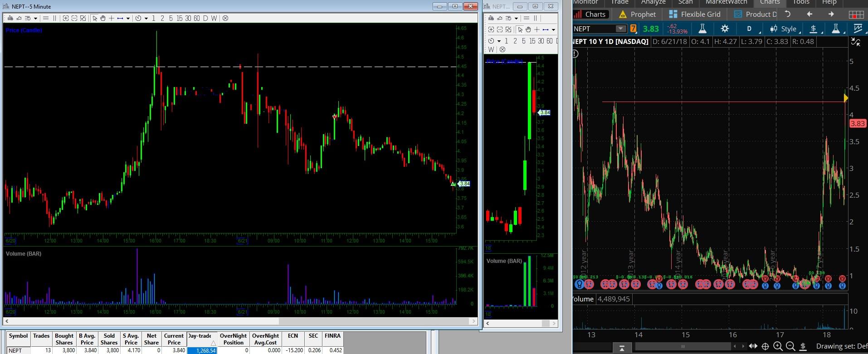The width and height of the screenshot is (868, 354).
Task: Click the chart type icon in small NEPT window
Action: (x=491, y=18)
